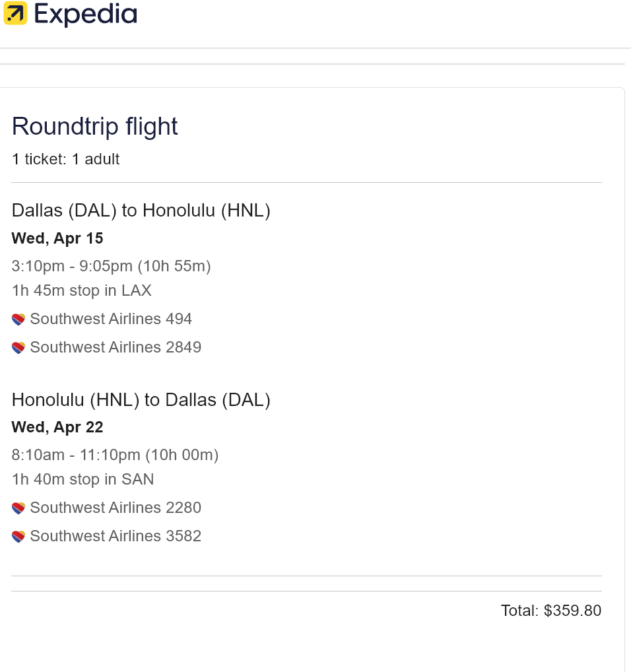This screenshot has width=631, height=672.
Task: Click the 1h 40m stop in SAN line
Action: point(83,479)
